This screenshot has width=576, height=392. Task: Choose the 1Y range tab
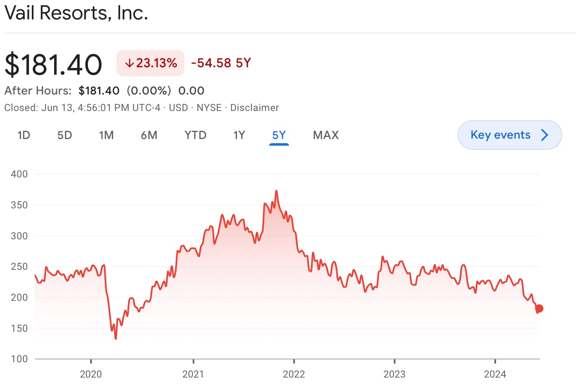[x=239, y=135]
